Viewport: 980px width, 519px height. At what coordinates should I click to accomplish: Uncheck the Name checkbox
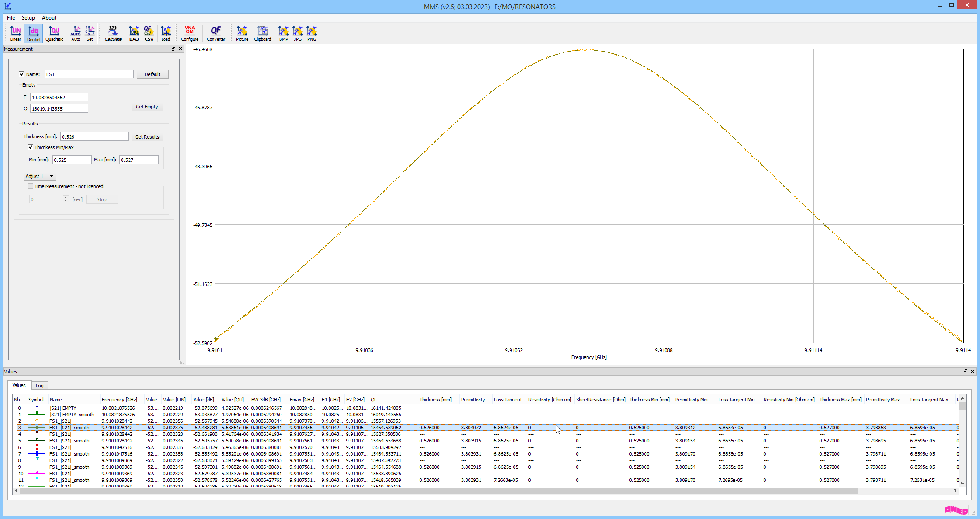coord(22,74)
